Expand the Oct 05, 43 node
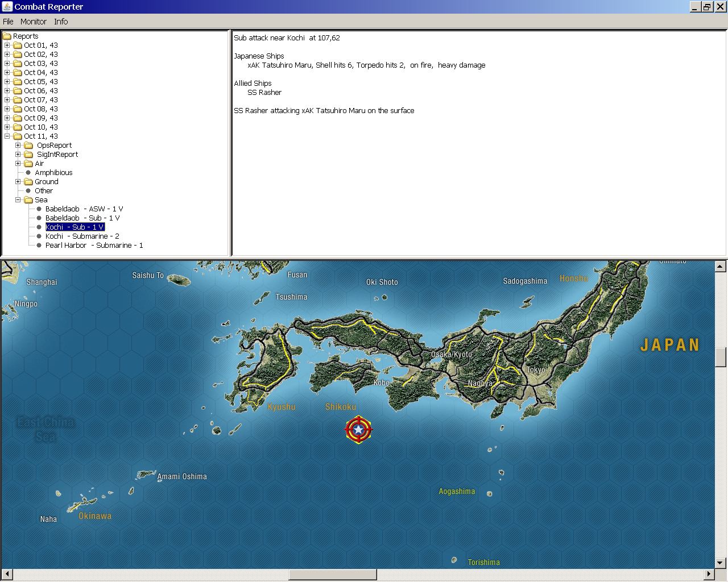 [7, 82]
